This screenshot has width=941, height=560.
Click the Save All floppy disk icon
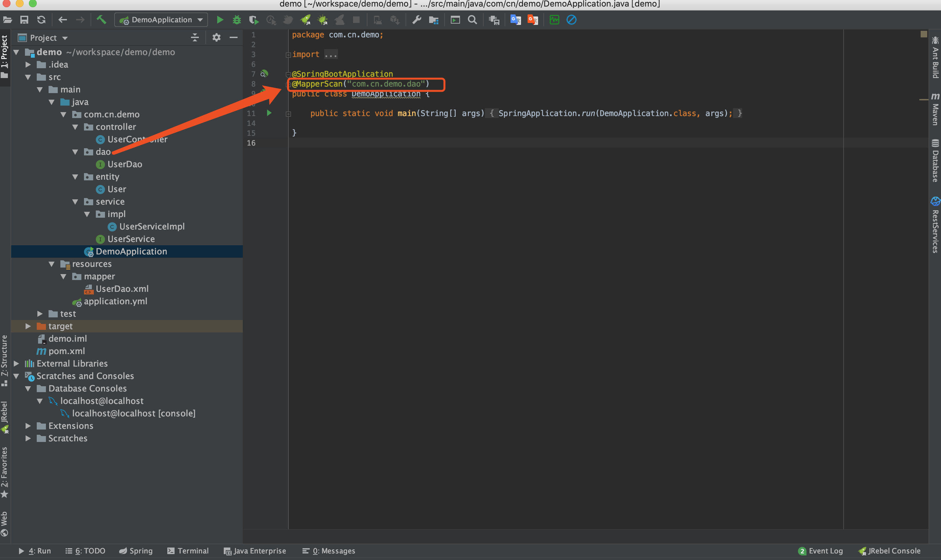coord(24,20)
